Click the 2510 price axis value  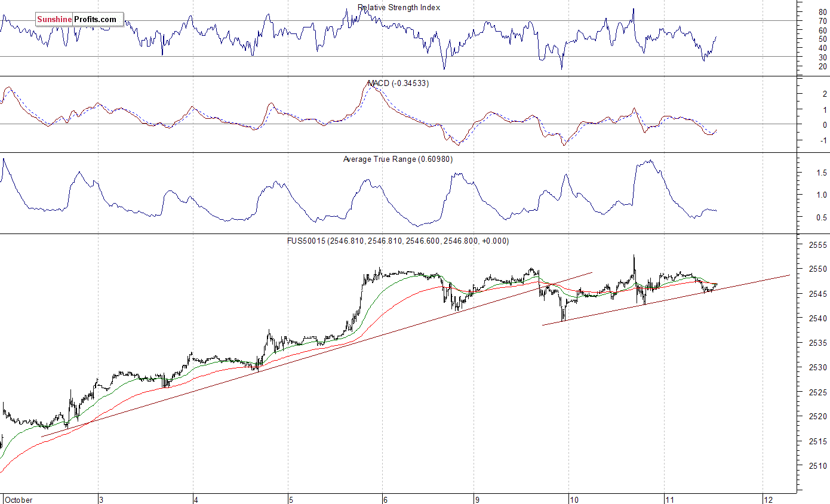coord(818,465)
